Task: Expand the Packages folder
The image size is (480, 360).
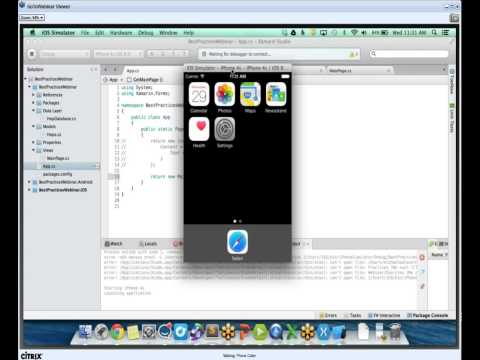Action: [x=33, y=103]
